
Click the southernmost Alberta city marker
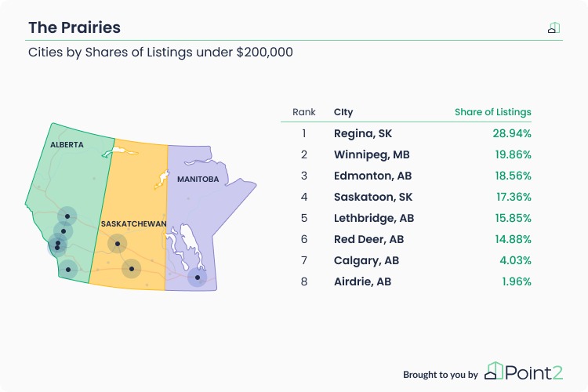click(x=68, y=270)
